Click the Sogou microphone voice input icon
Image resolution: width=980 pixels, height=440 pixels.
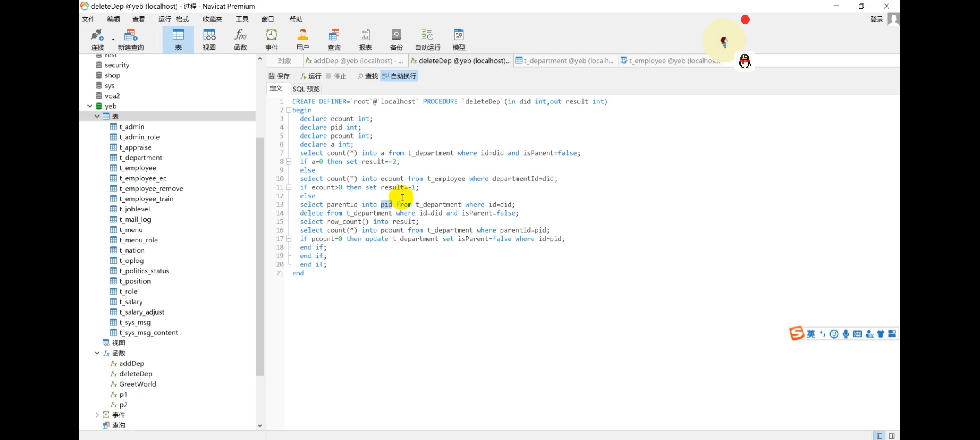point(846,334)
